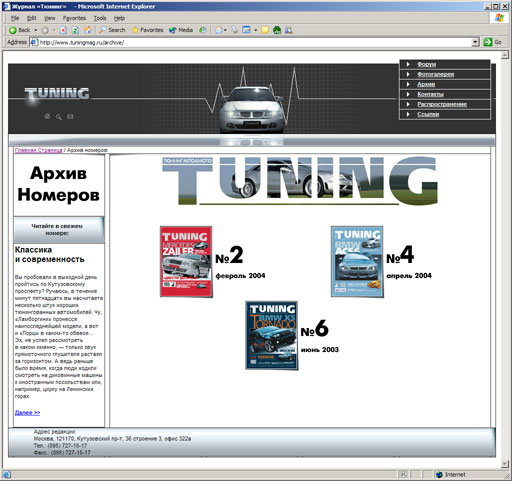Click the Edit page icon in the toolbar

[246, 30]
